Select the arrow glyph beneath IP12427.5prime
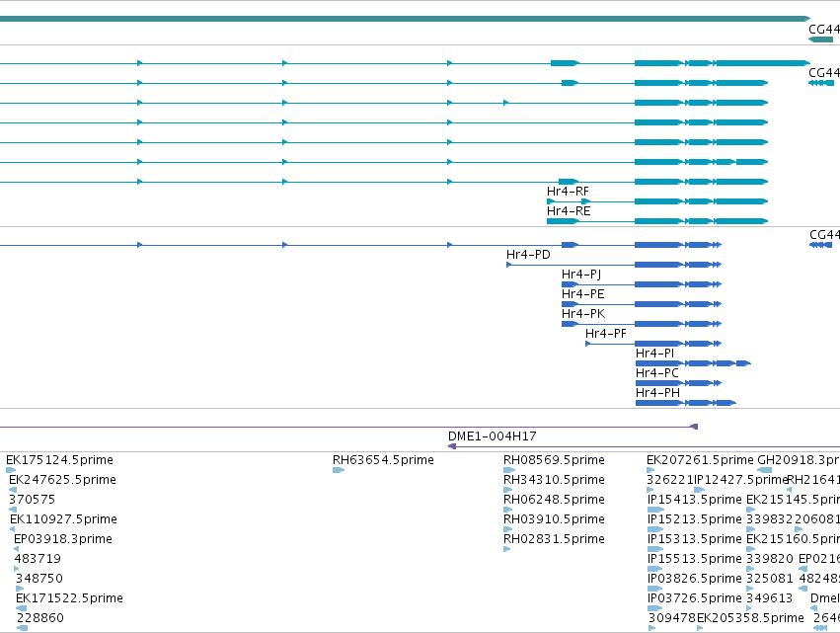The width and height of the screenshot is (840, 633). click(x=700, y=490)
